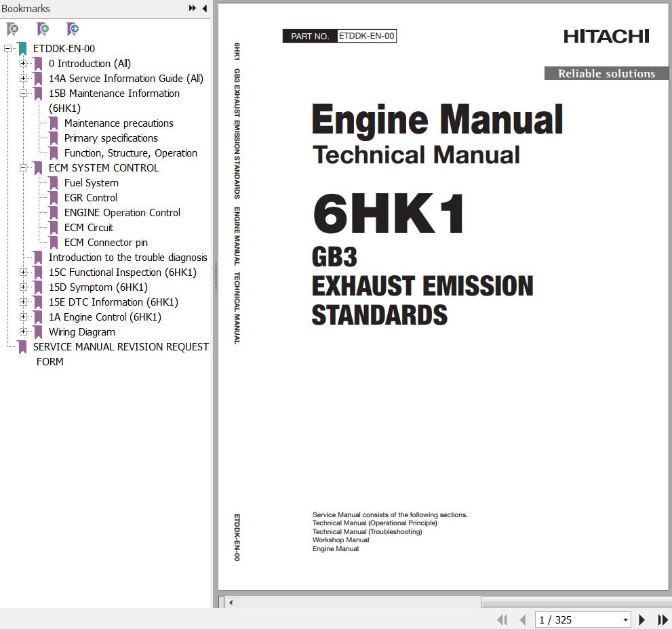Select 15E DTC Information (6HK1) bookmark
The image size is (672, 629).
113,302
